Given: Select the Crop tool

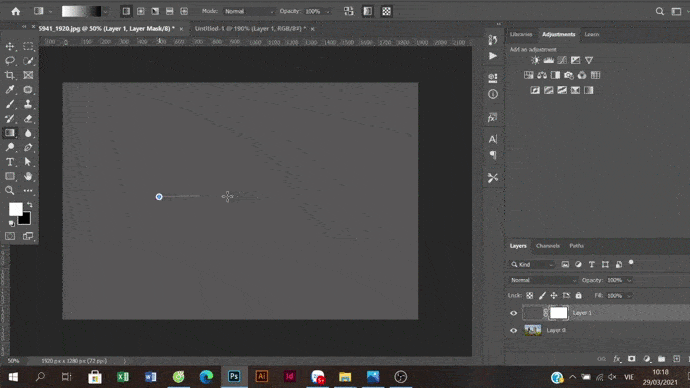Looking at the screenshot, I should coord(10,75).
